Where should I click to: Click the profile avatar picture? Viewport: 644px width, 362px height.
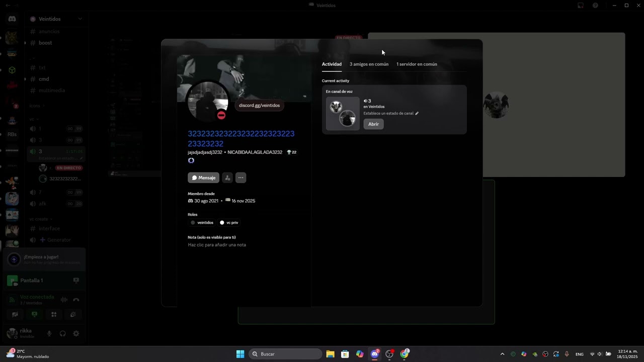coord(208,102)
